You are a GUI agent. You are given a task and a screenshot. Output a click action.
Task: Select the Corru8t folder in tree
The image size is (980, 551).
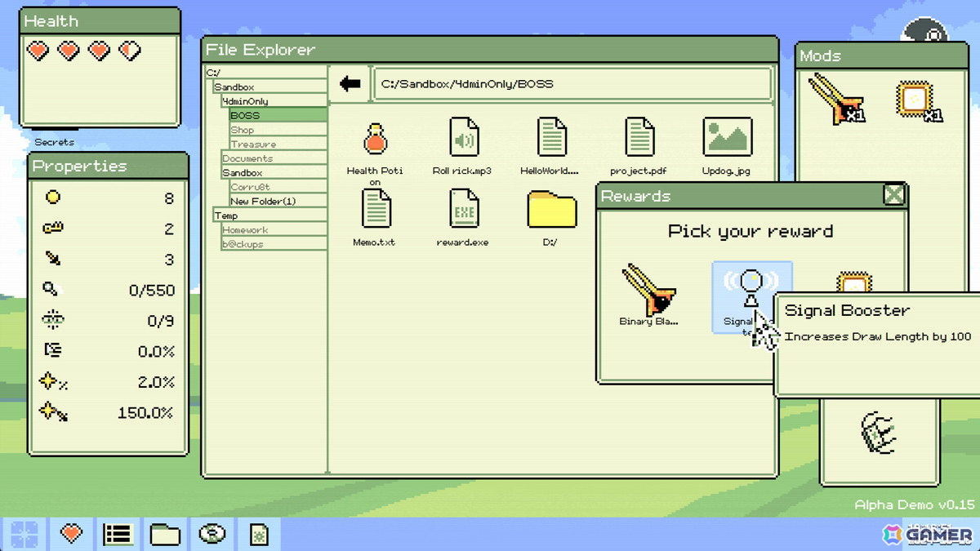pyautogui.click(x=278, y=187)
